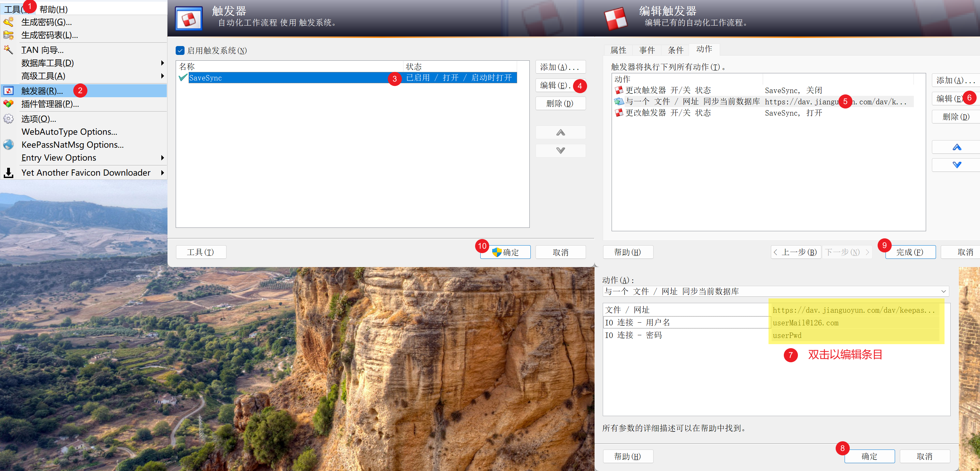Click the Triggers menu icon
980x471 pixels.
(9, 91)
